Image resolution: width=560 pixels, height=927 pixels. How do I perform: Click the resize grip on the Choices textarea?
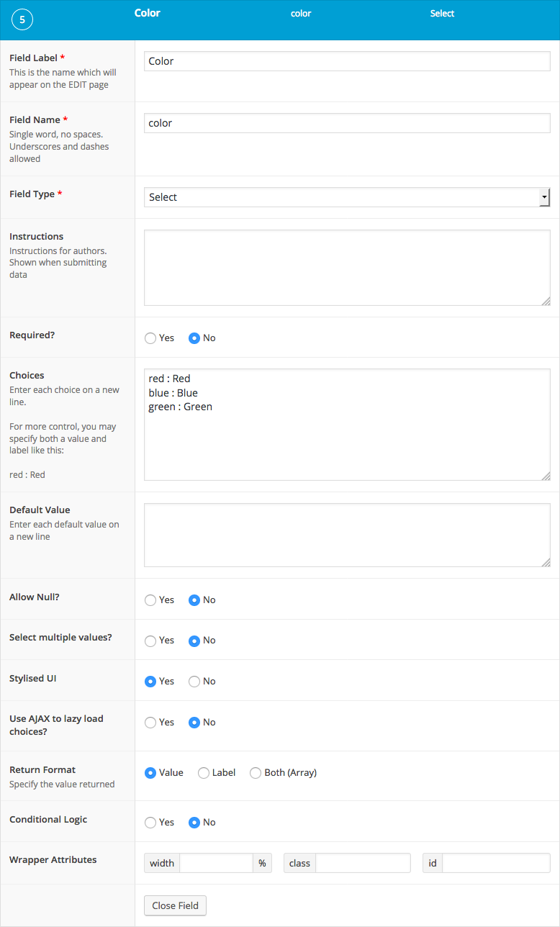pyautogui.click(x=547, y=476)
